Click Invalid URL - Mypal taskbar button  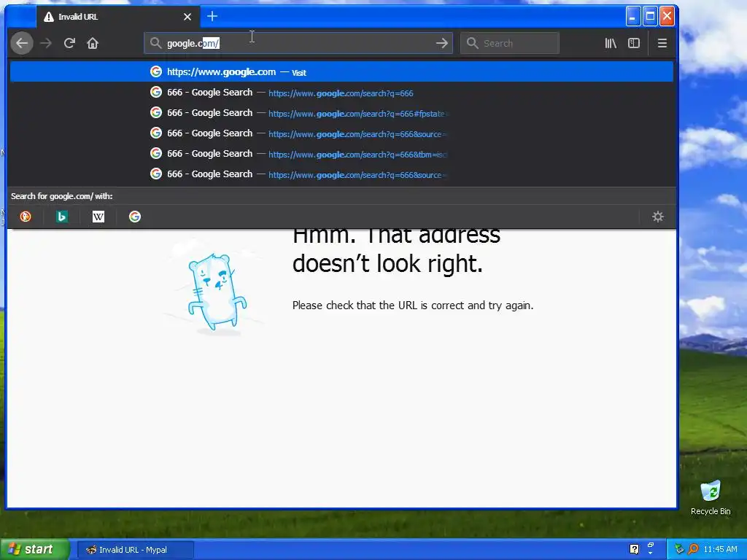135,550
